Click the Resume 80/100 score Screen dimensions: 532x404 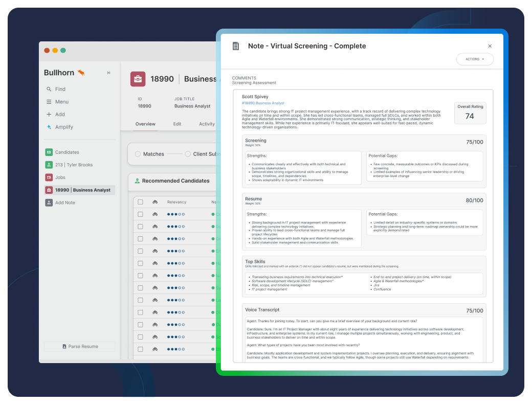(474, 200)
